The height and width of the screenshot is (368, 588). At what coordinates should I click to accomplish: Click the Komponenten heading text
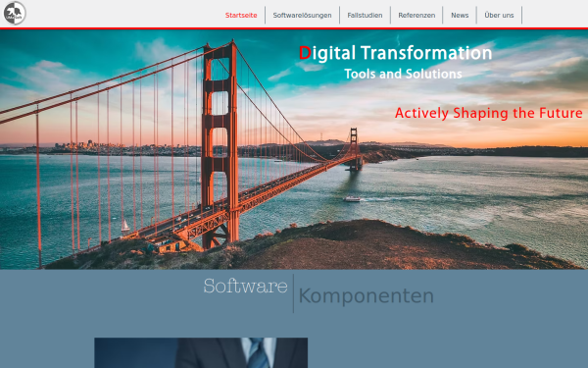[x=366, y=296]
